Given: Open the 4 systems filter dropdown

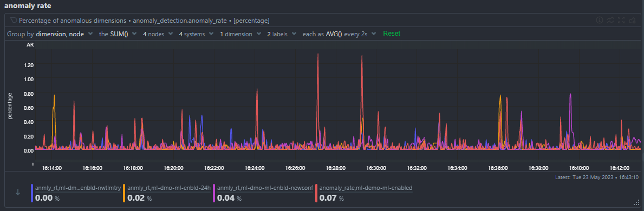Looking at the screenshot, I should [196, 34].
